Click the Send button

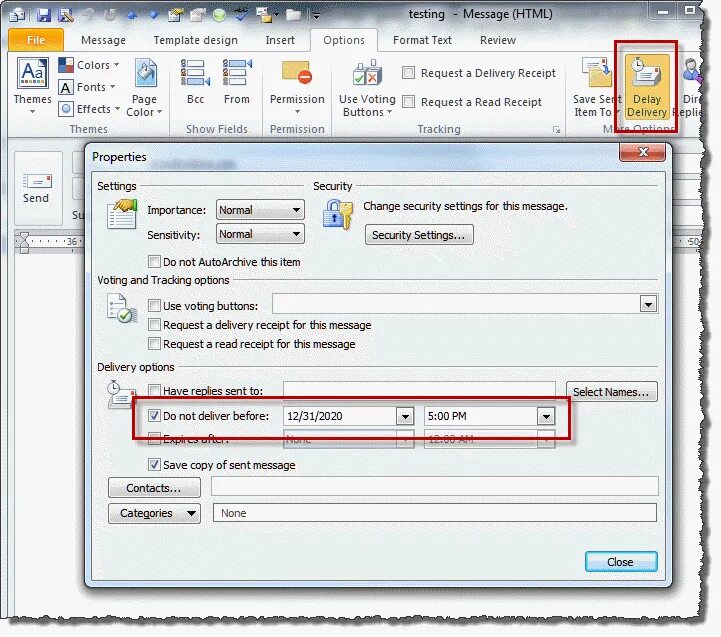(x=36, y=188)
